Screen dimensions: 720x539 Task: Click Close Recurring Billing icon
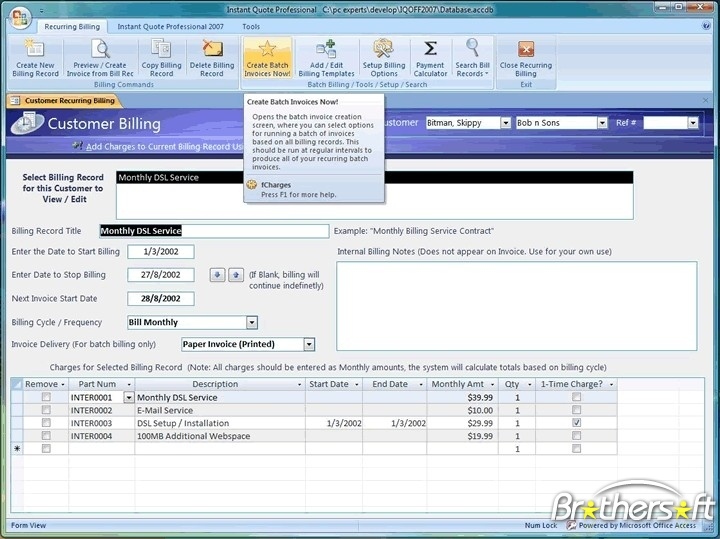point(525,57)
